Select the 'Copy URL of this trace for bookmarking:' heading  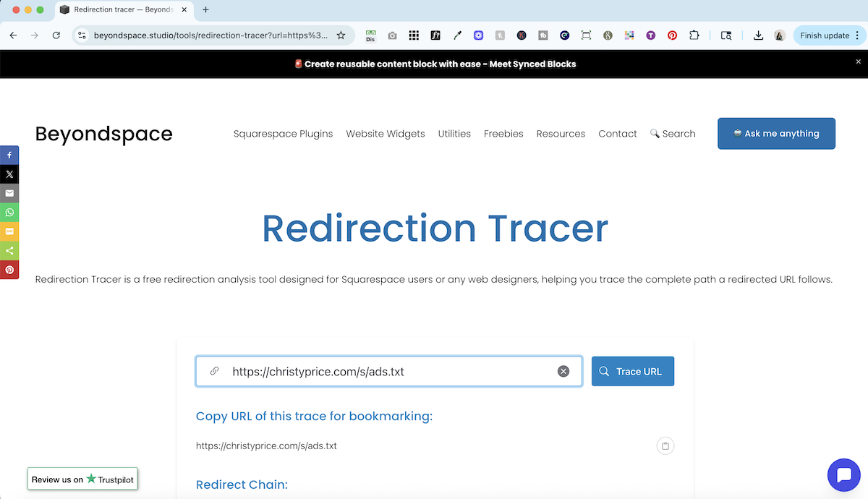(314, 416)
